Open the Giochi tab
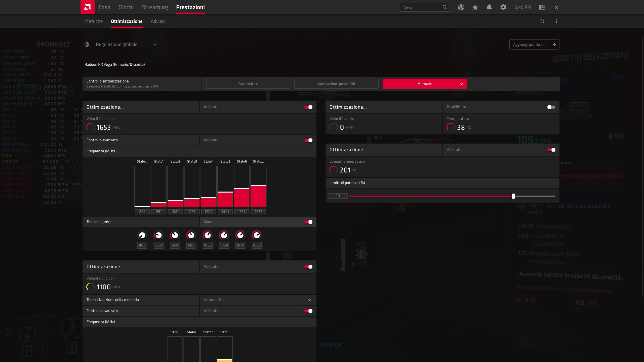The height and width of the screenshot is (362, 644). coord(126,7)
